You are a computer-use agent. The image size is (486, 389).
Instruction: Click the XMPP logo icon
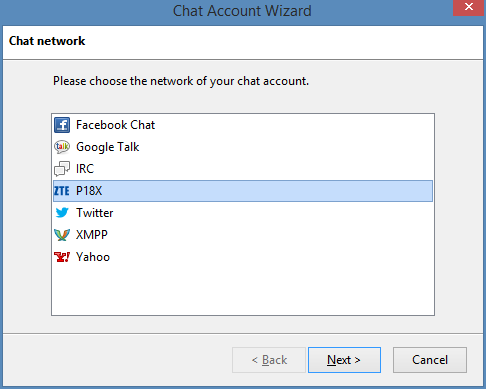[x=62, y=235]
